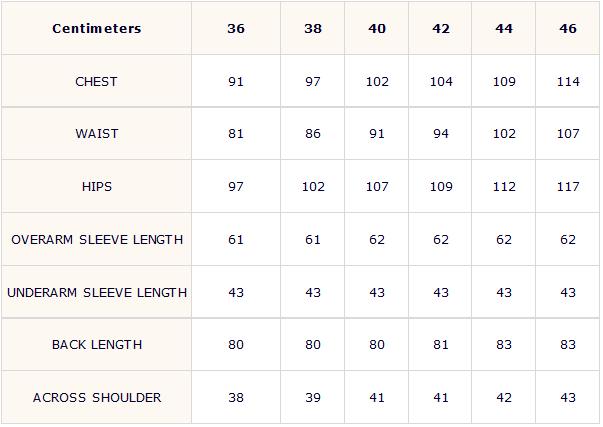Click the Centimeters header cell
The image size is (603, 427).
(97, 28)
